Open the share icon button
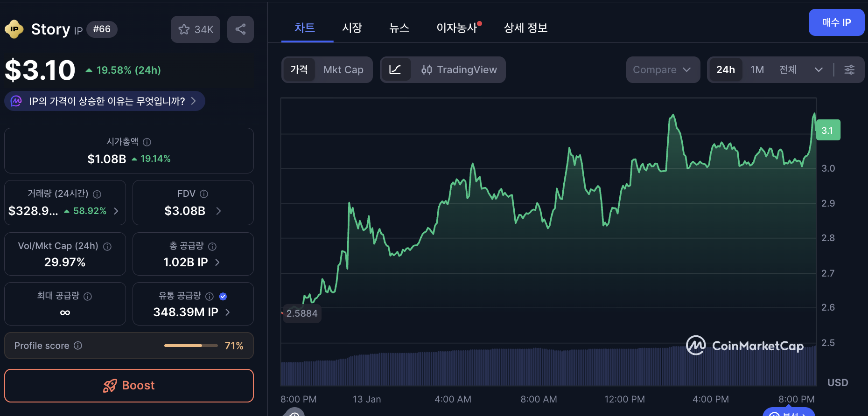868x416 pixels. [240, 29]
